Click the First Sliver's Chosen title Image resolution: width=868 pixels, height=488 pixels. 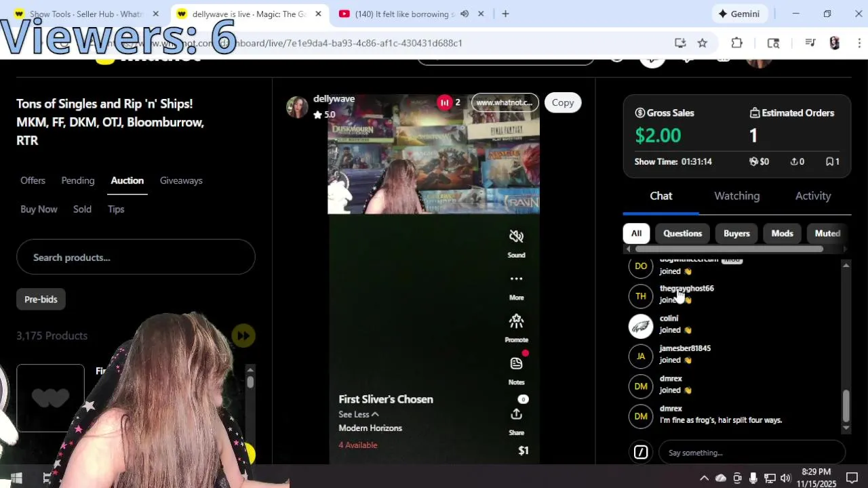386,399
